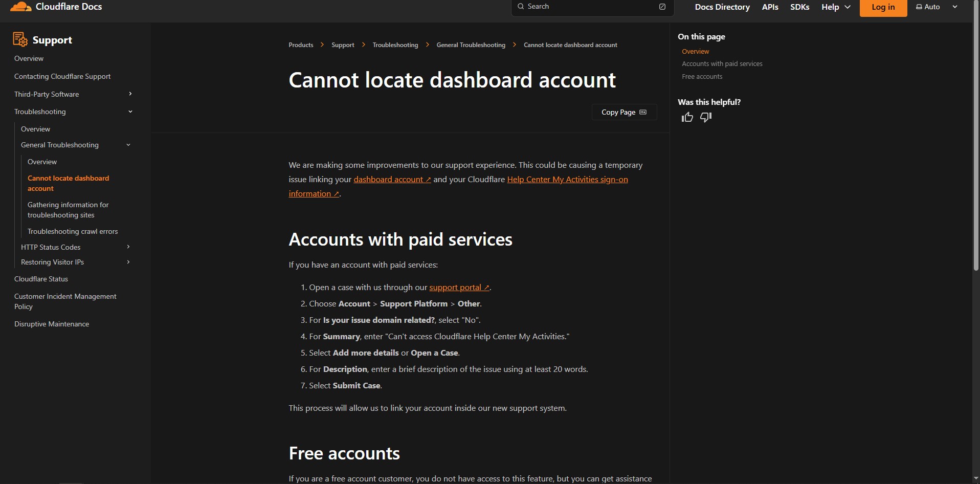Open Restoring Visitor IPs sidebar item
The width and height of the screenshot is (980, 484).
click(x=52, y=262)
